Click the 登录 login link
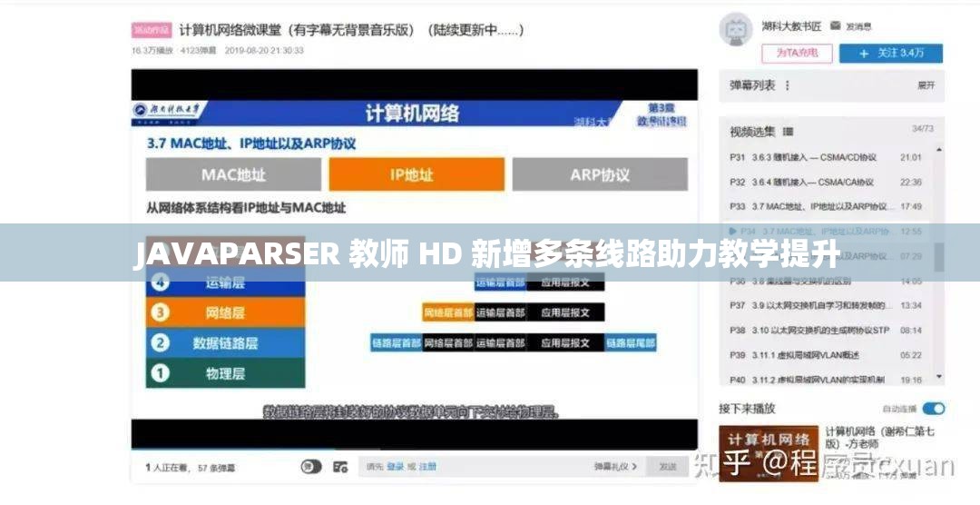Image resolution: width=980 pixels, height=505 pixels. coord(395,467)
